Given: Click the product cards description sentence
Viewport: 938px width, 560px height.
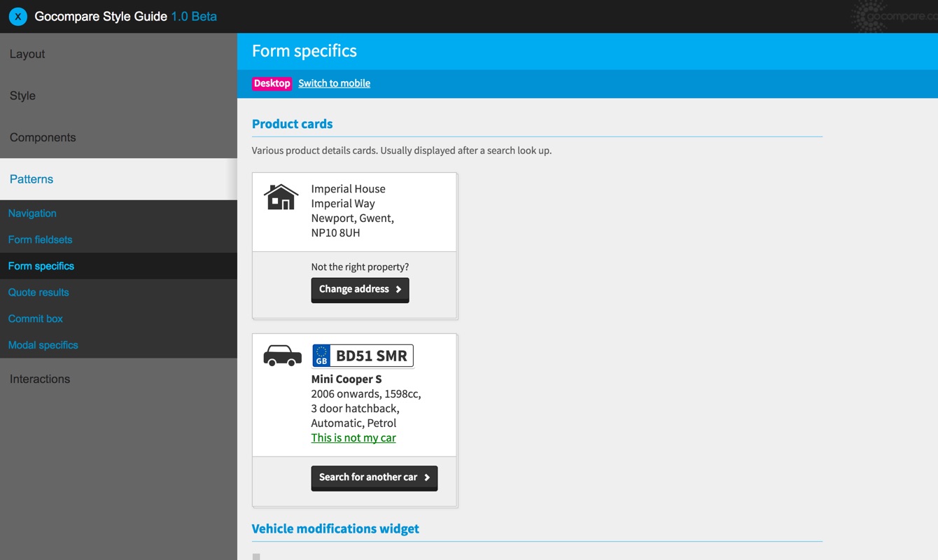Looking at the screenshot, I should (x=402, y=150).
